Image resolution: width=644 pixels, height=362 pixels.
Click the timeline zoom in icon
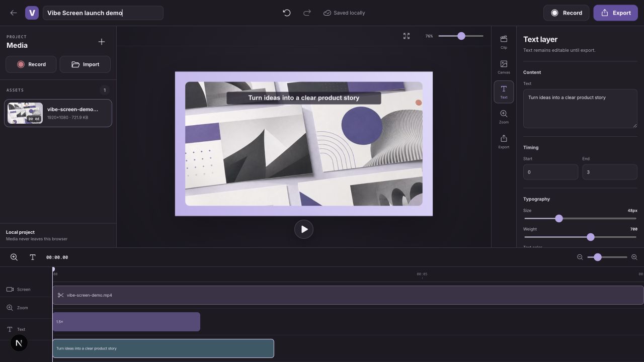pos(634,257)
